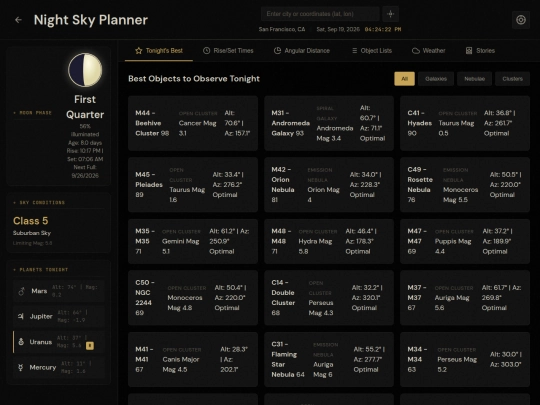Click the clock icon for Rise/Set Times

[x=206, y=51]
